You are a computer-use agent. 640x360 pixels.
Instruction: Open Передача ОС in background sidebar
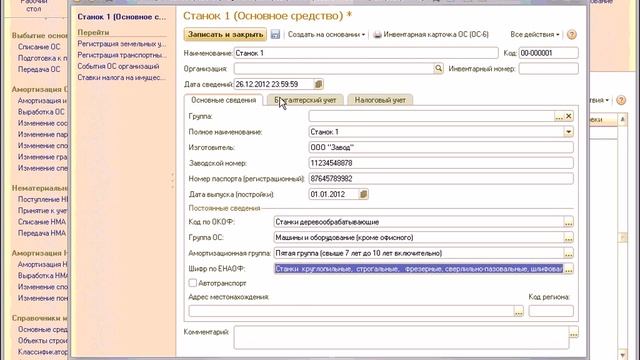[39, 69]
